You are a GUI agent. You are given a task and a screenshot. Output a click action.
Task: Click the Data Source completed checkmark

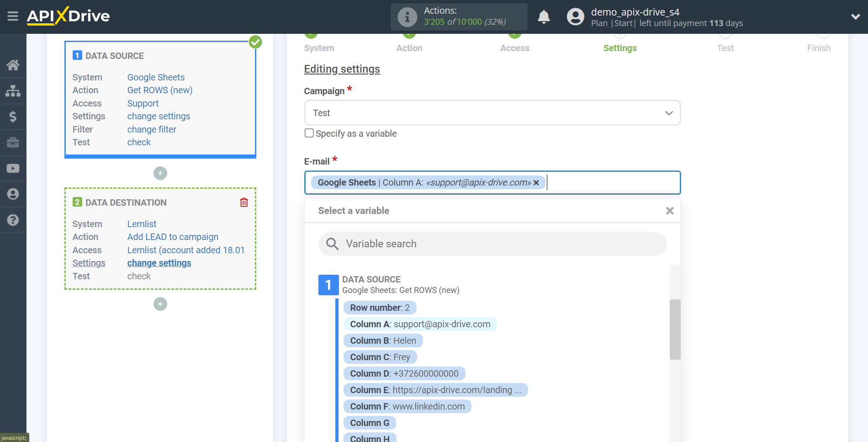(x=255, y=42)
